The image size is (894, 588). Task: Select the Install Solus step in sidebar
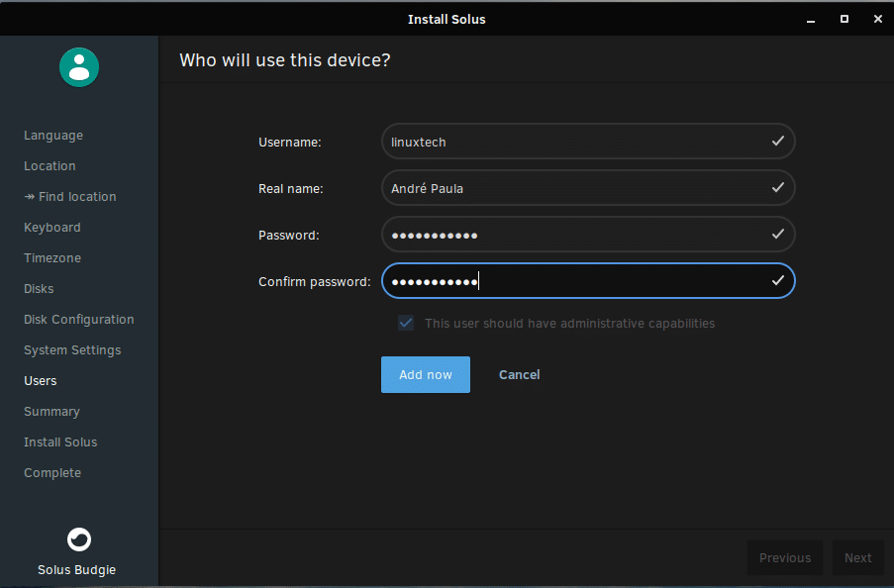tap(60, 442)
